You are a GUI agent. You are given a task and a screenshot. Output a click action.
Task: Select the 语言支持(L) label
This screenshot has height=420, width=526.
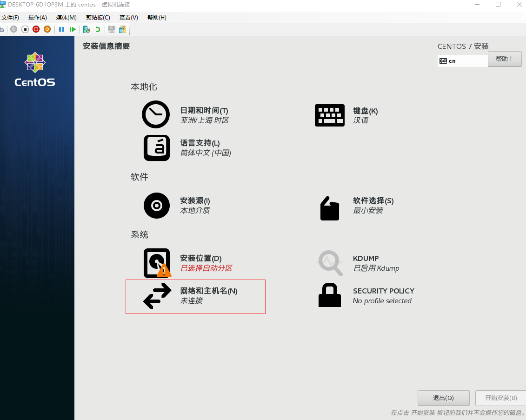pyautogui.click(x=200, y=143)
